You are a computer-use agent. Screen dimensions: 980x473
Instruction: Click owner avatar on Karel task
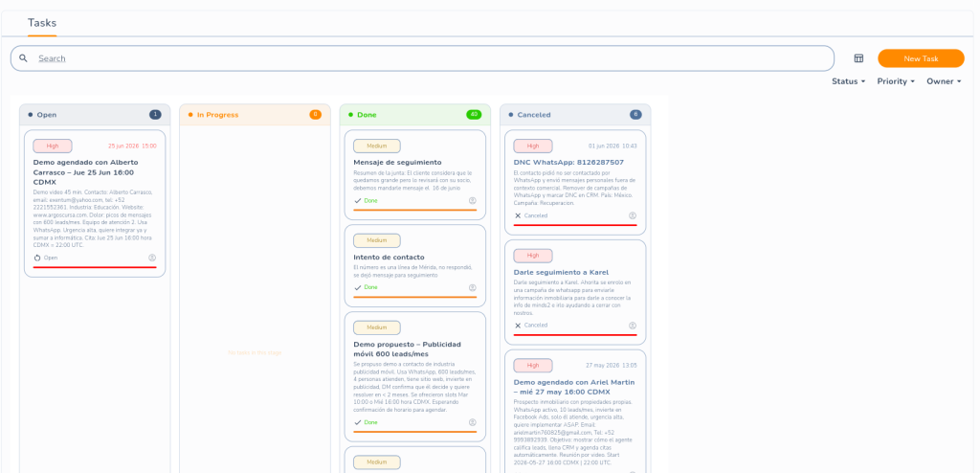point(633,326)
